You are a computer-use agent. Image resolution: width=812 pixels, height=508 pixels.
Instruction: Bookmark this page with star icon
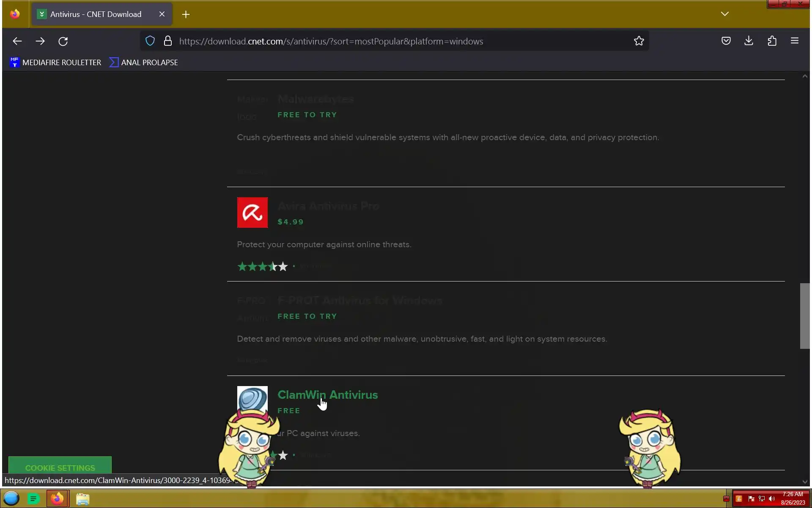pyautogui.click(x=639, y=41)
